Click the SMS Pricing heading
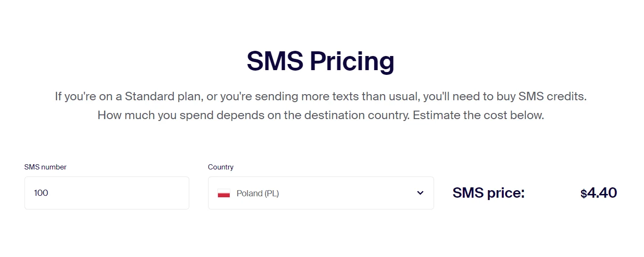 [x=321, y=61]
